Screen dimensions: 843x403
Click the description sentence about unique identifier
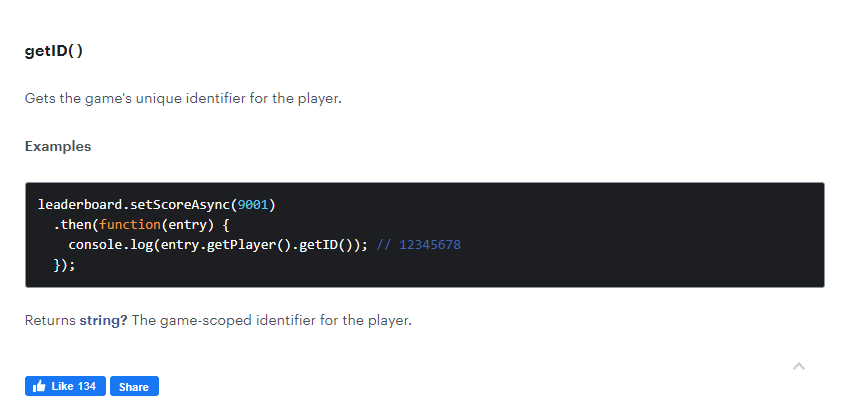(183, 99)
